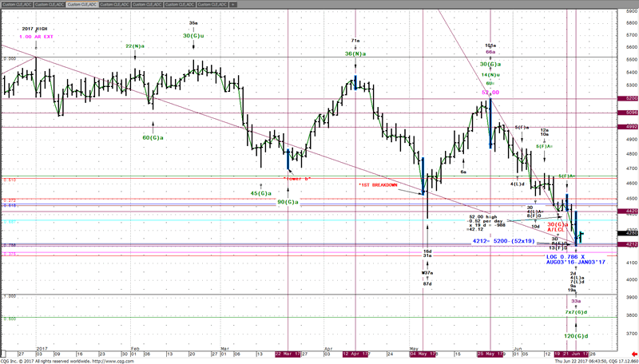Click the 3700 price on the right axis
The width and height of the screenshot is (639, 364).
coord(631,333)
